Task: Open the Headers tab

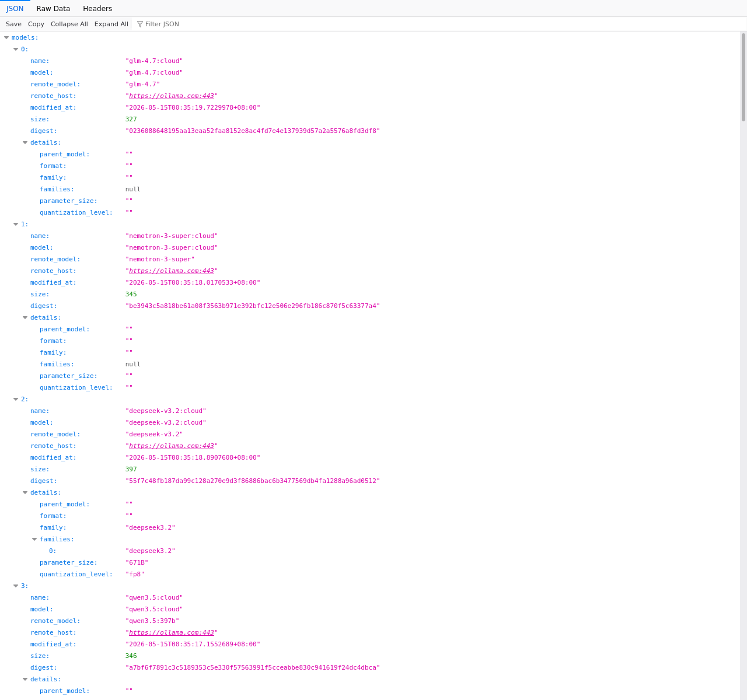Action: (97, 9)
